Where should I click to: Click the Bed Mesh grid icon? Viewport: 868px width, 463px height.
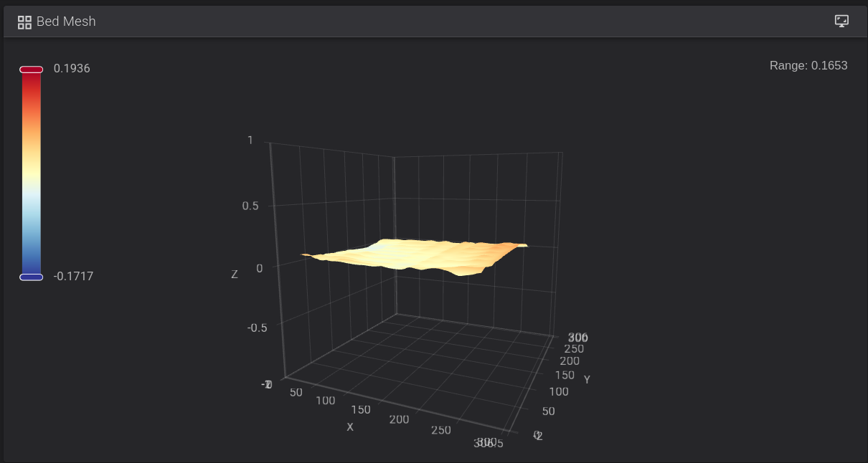[24, 22]
